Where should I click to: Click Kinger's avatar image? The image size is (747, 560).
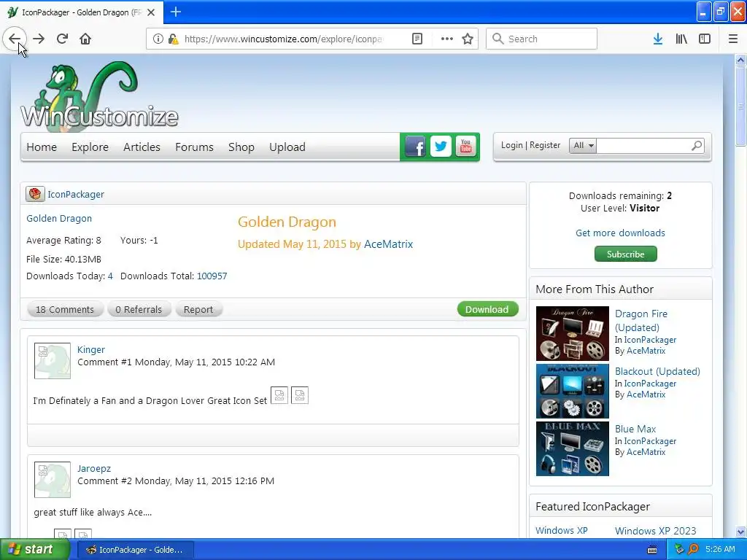[53, 361]
